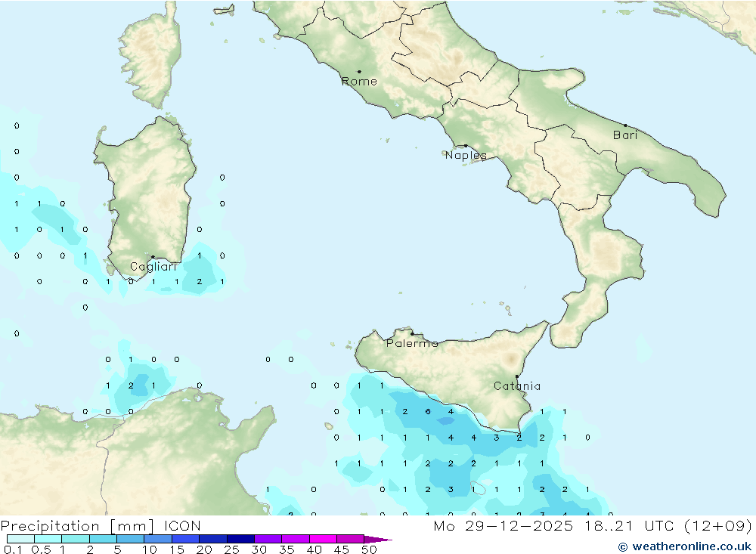Click the Catania city marker dot

coord(517,376)
